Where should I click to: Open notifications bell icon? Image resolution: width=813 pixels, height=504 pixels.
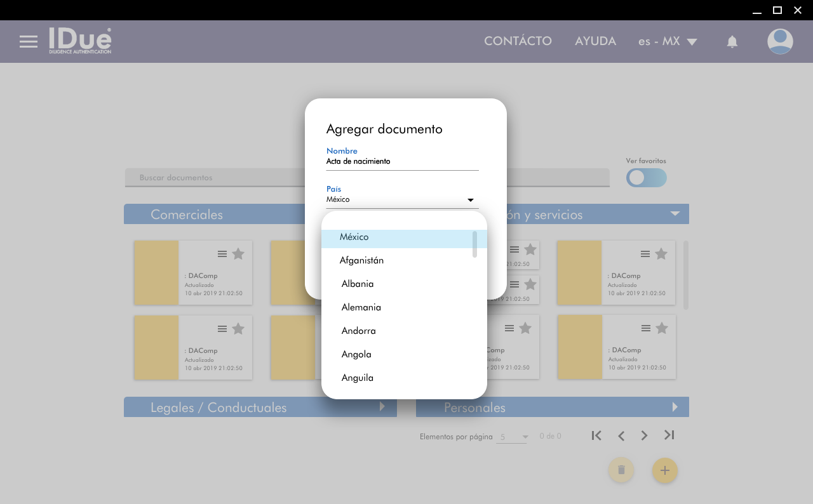732,42
